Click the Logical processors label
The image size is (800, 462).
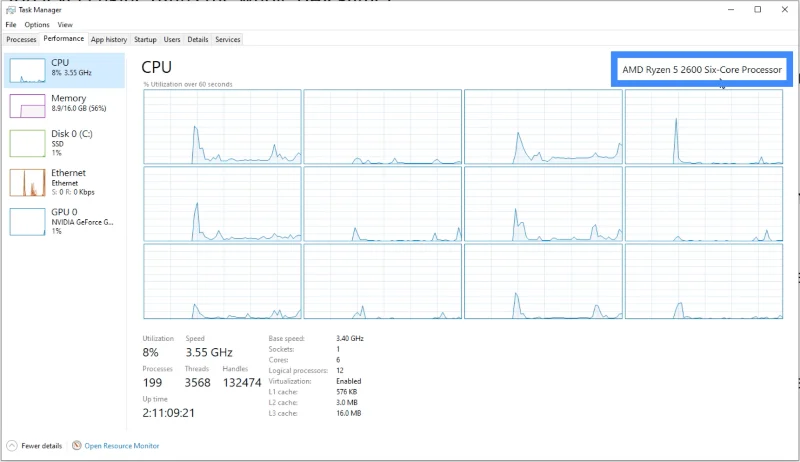tap(298, 370)
